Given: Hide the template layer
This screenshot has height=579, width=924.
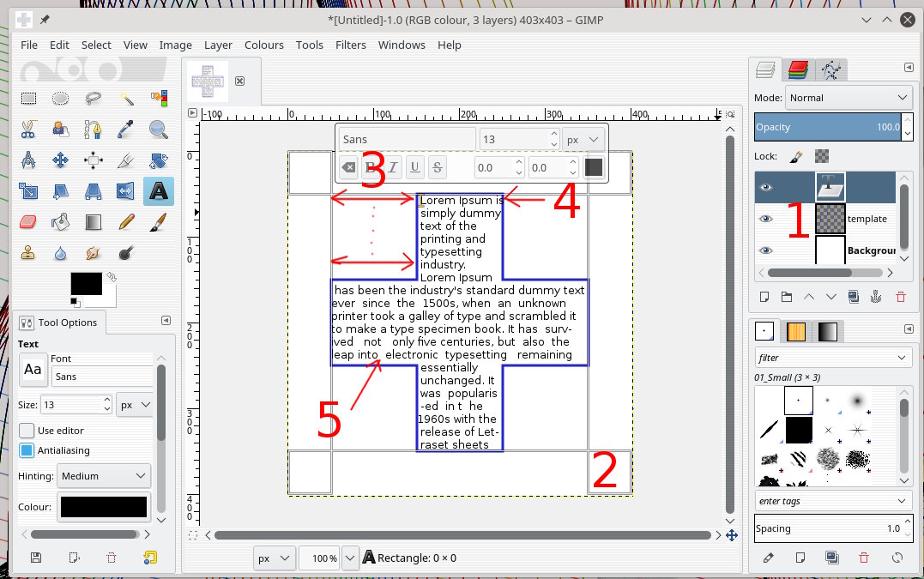Looking at the screenshot, I should coord(765,219).
